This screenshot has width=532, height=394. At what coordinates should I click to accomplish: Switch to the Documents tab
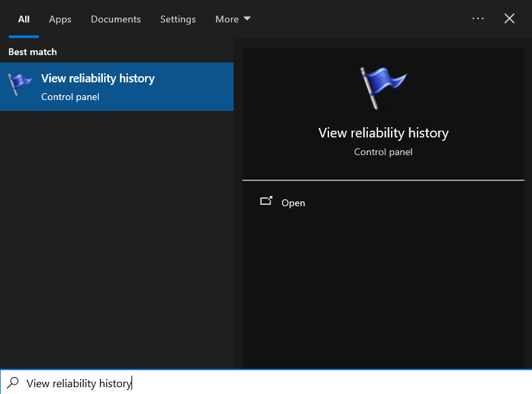(116, 19)
